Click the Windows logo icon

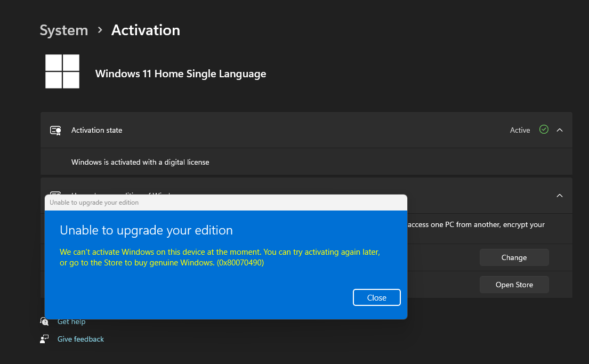pos(62,71)
